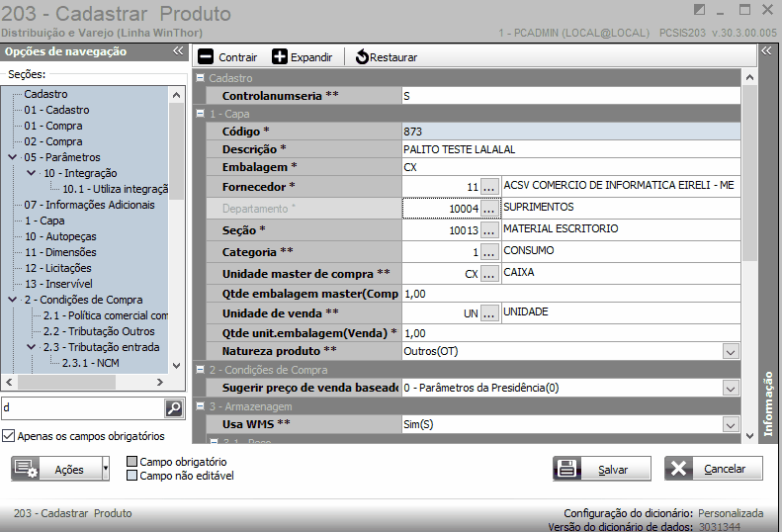Image resolution: width=782 pixels, height=532 pixels.
Task: Collapse the Cadastro section header
Action: [x=201, y=78]
